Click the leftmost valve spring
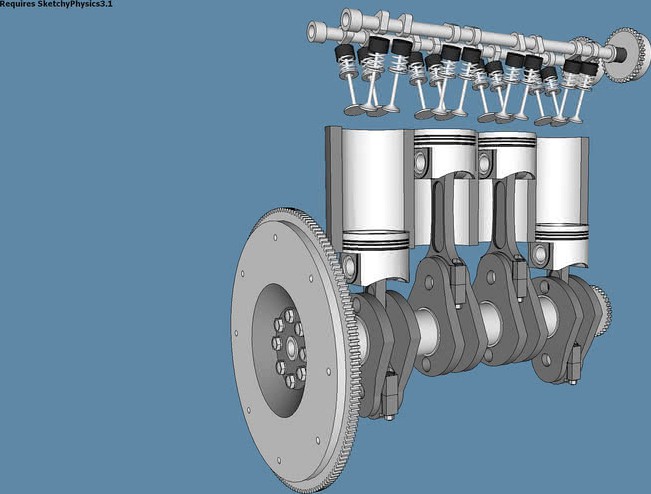Screen dimensions: 651x494 [x=347, y=68]
